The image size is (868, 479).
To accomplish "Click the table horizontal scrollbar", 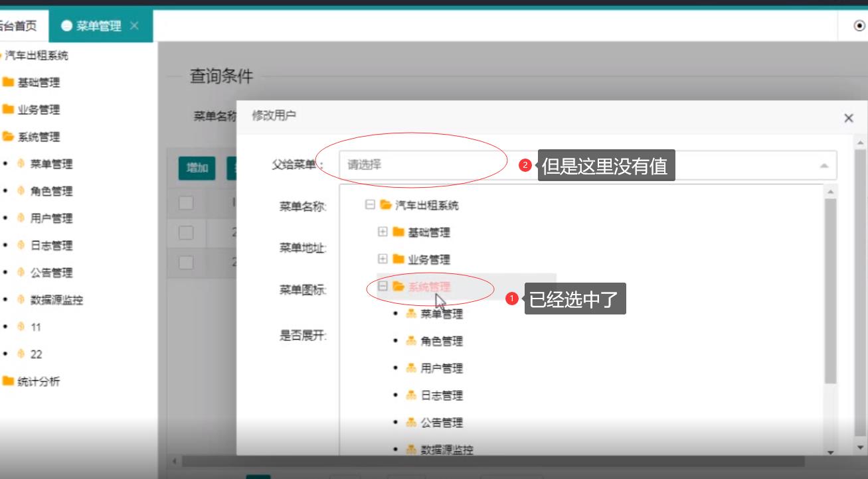I will pos(492,460).
